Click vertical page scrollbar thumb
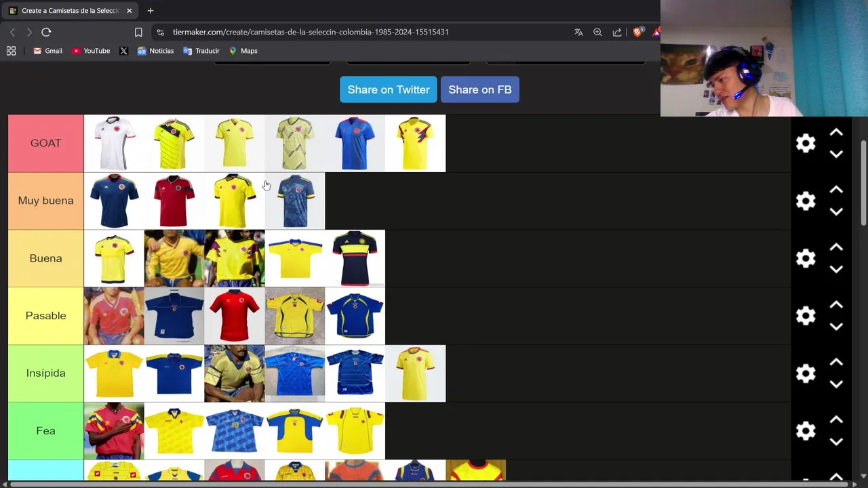The height and width of the screenshot is (488, 868). click(863, 183)
